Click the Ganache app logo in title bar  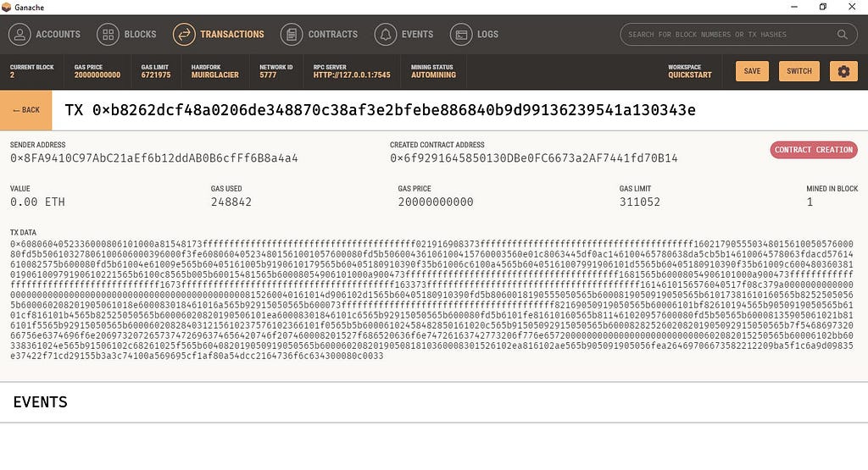[x=6, y=7]
